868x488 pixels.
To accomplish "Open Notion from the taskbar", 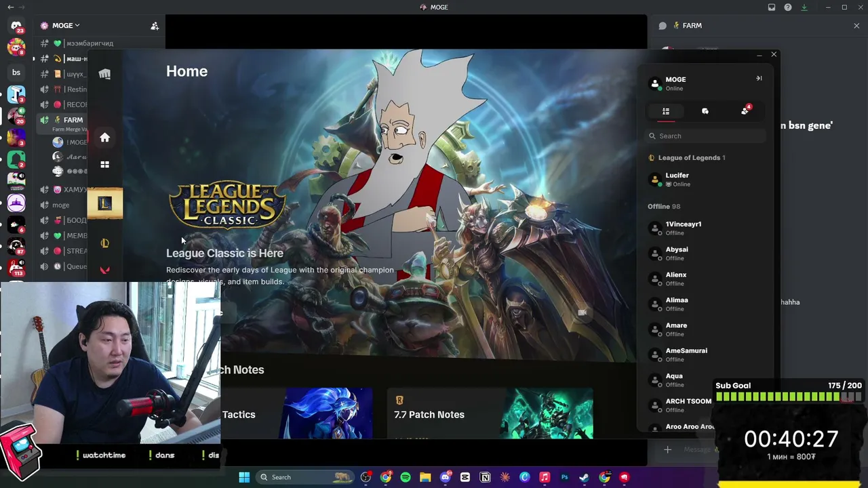I will (x=485, y=477).
